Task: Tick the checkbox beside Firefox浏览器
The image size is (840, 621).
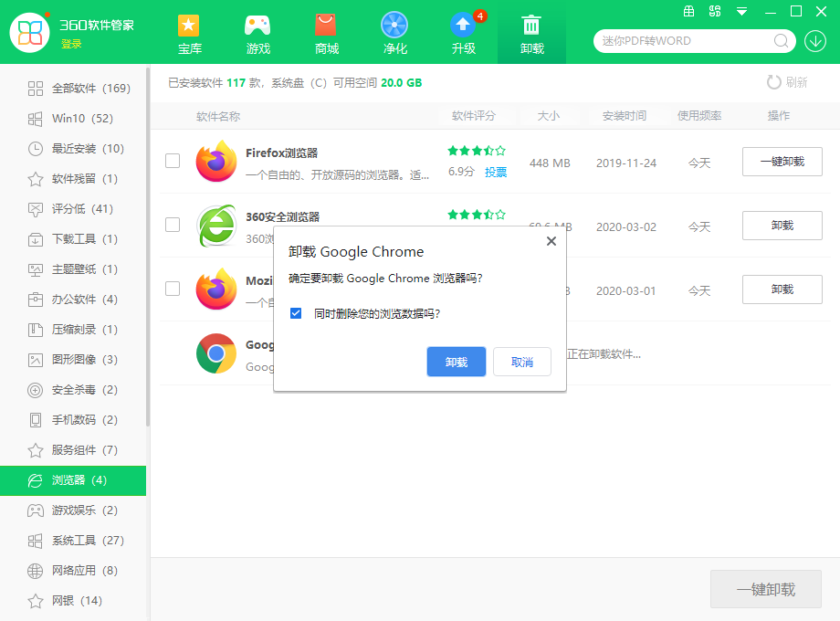Action: point(173,161)
